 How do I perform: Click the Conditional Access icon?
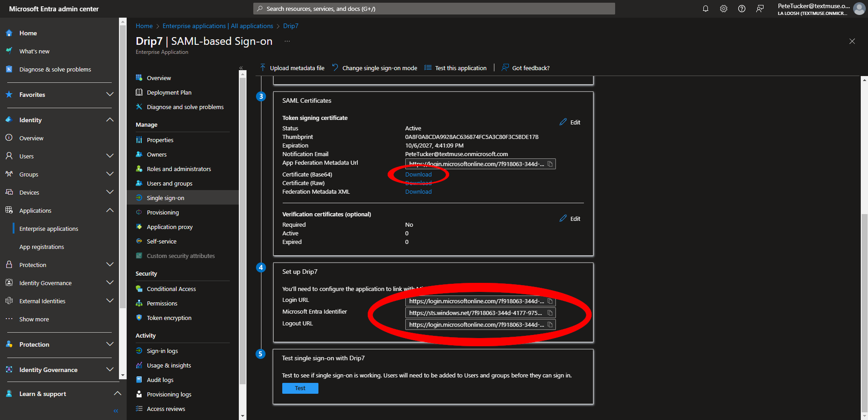click(139, 289)
